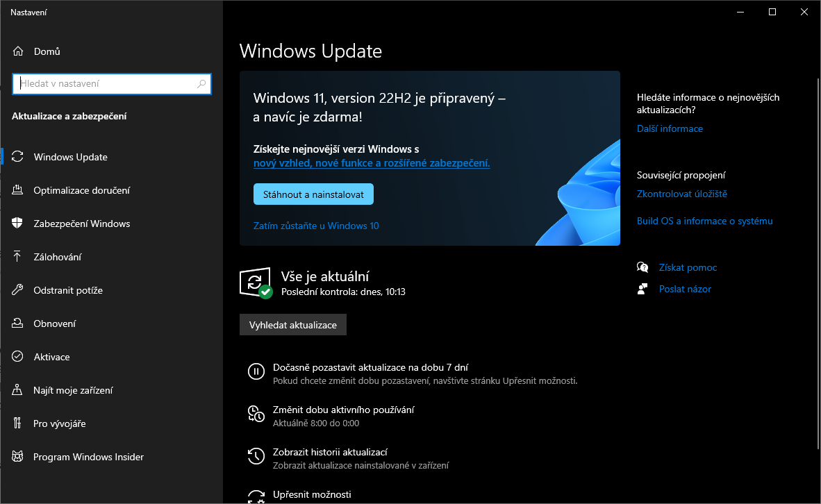Viewport: 821px width, 504px height.
Task: Open Najít moje zařízení page
Action: [112, 390]
